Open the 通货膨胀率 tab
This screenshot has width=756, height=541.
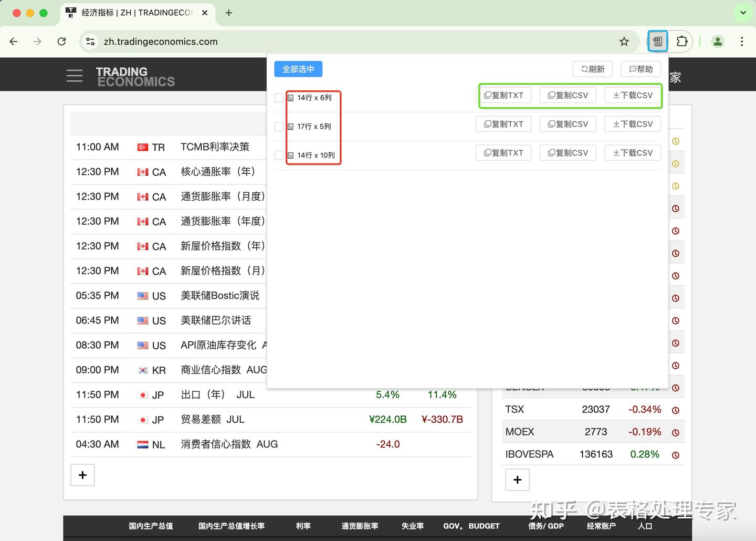click(360, 526)
